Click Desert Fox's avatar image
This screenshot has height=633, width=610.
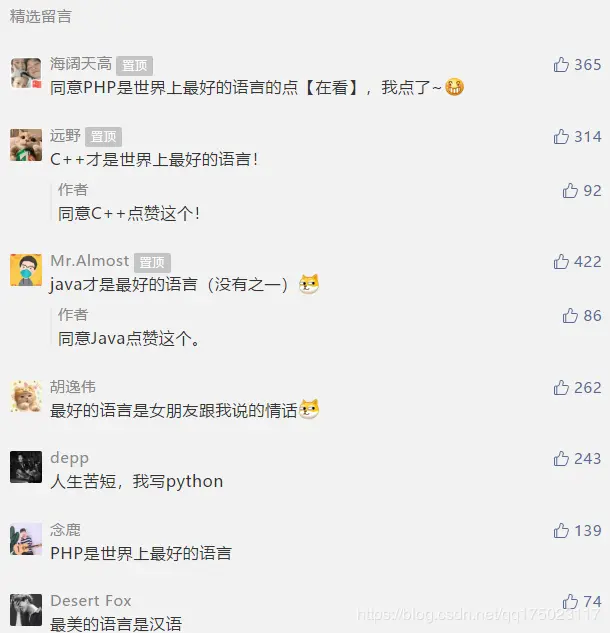click(x=26, y=610)
